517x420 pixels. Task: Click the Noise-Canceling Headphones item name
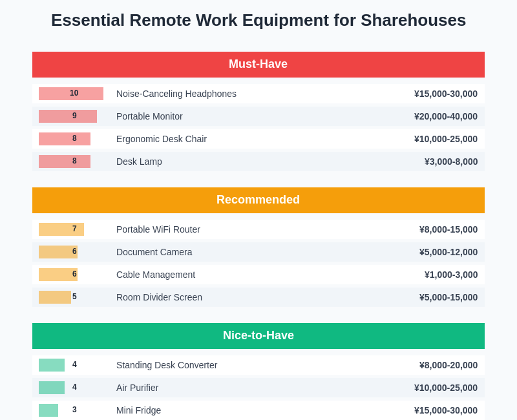pos(176,94)
